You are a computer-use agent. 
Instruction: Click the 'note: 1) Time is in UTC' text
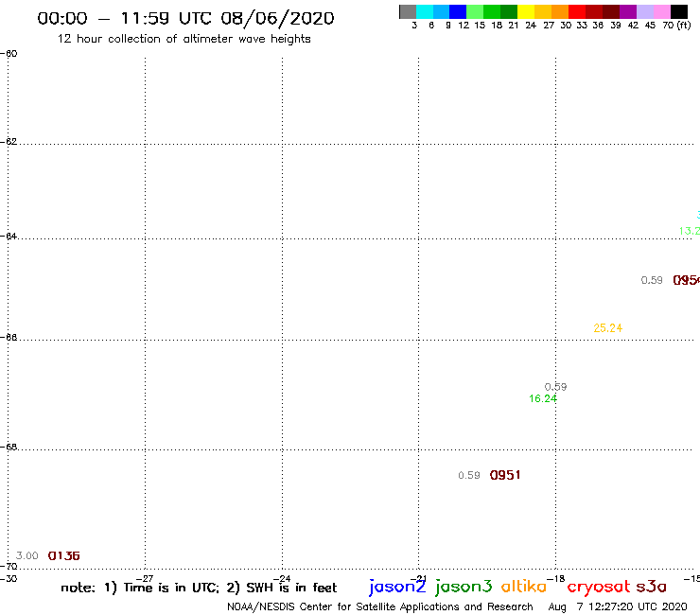coord(140,588)
